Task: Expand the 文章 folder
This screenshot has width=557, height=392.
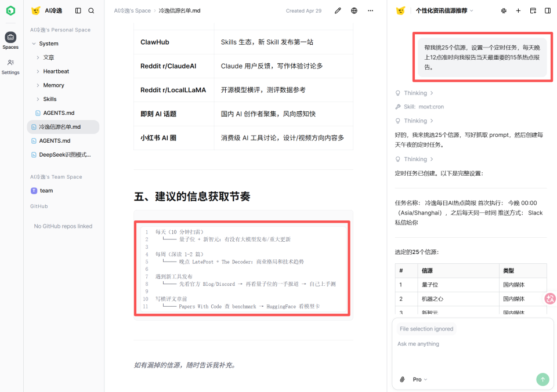Action: [x=38, y=57]
